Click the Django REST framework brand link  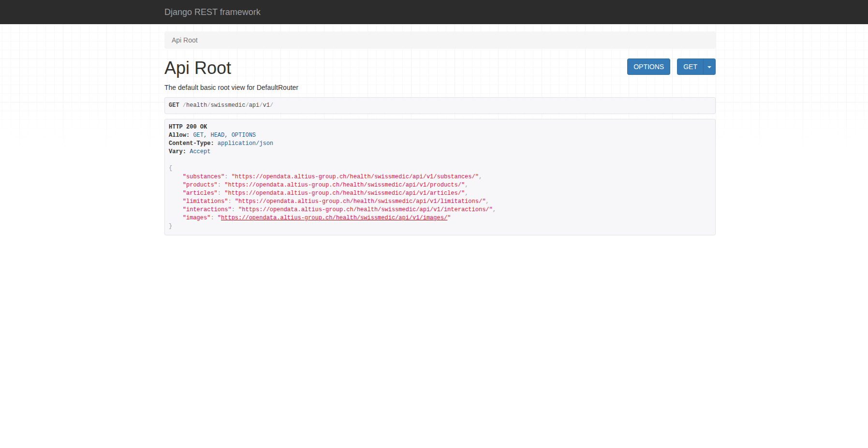coord(212,12)
